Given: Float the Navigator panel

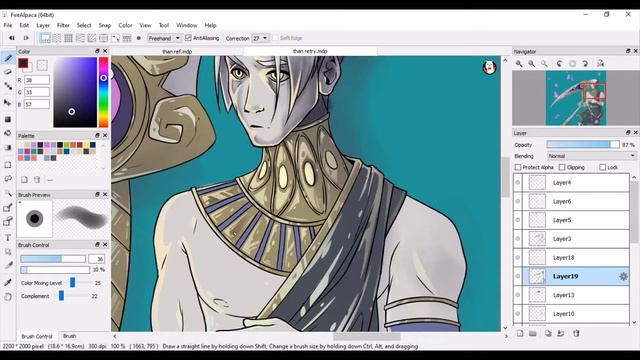Looking at the screenshot, I should pos(628,51).
